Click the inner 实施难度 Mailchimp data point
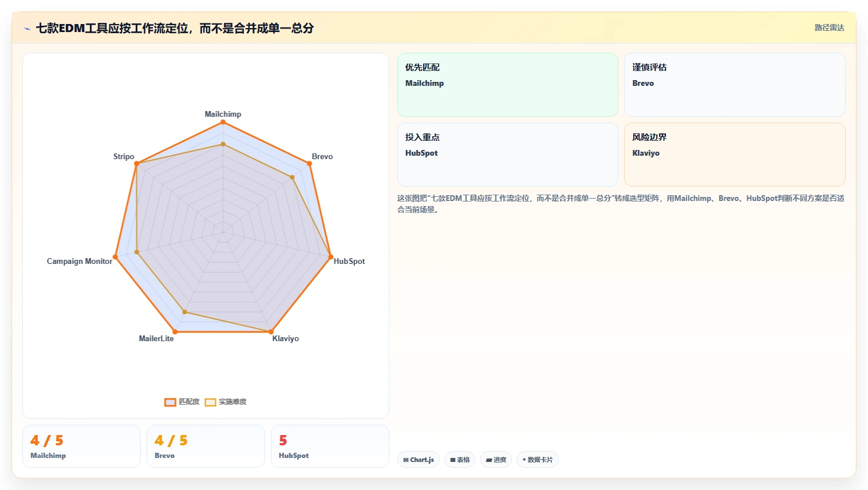The image size is (868, 490). click(223, 144)
